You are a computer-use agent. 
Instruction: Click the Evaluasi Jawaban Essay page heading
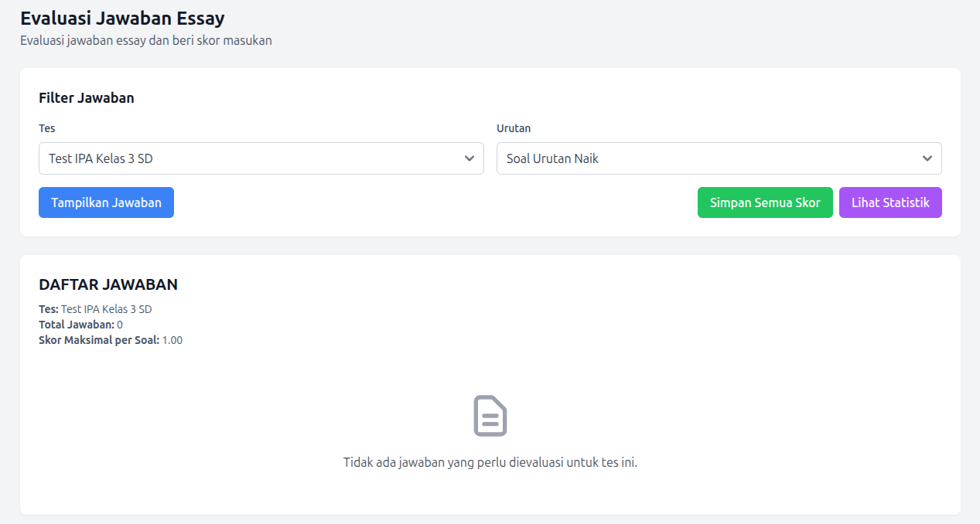(122, 18)
